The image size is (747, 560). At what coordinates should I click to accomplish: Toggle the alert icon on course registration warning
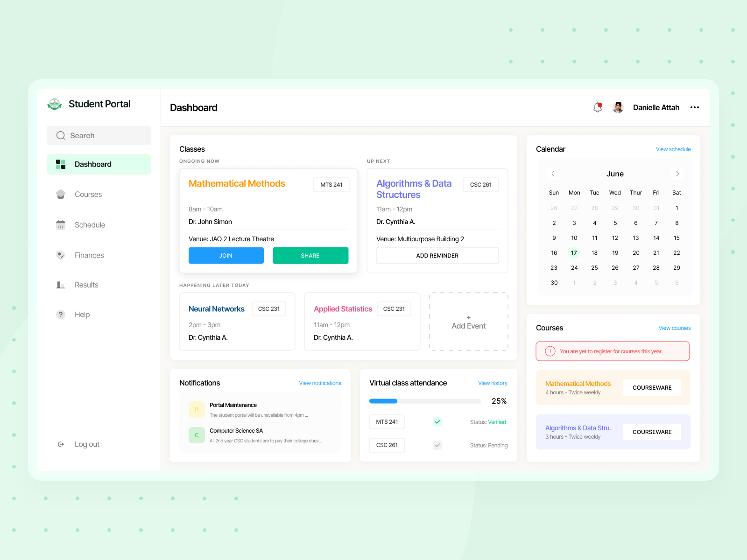550,351
